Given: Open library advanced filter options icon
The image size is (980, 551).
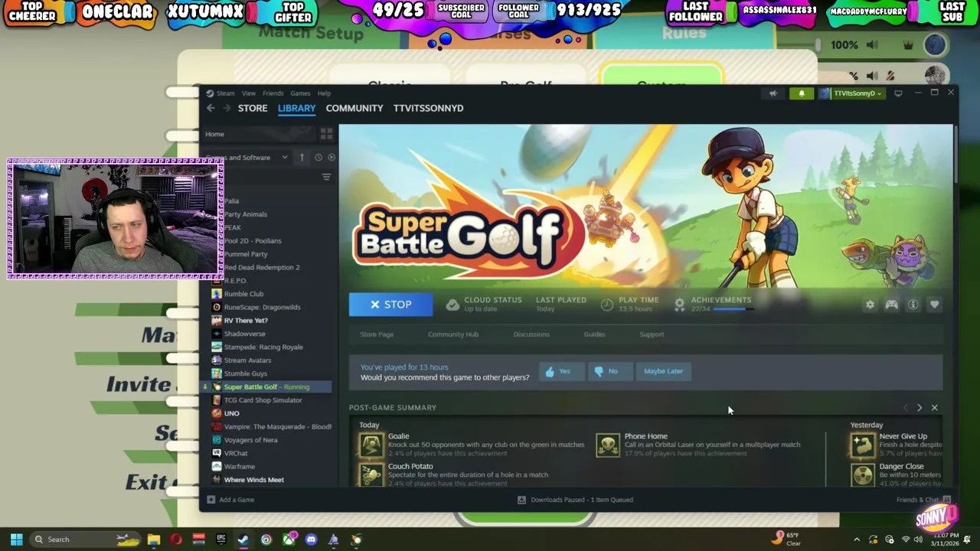Looking at the screenshot, I should [x=326, y=178].
